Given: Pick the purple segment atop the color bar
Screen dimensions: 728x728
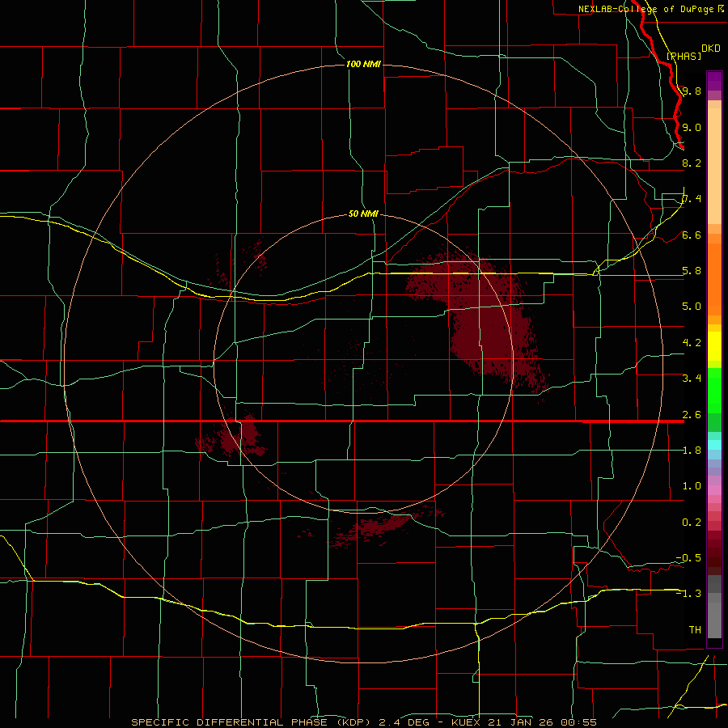Looking at the screenshot, I should [714, 81].
